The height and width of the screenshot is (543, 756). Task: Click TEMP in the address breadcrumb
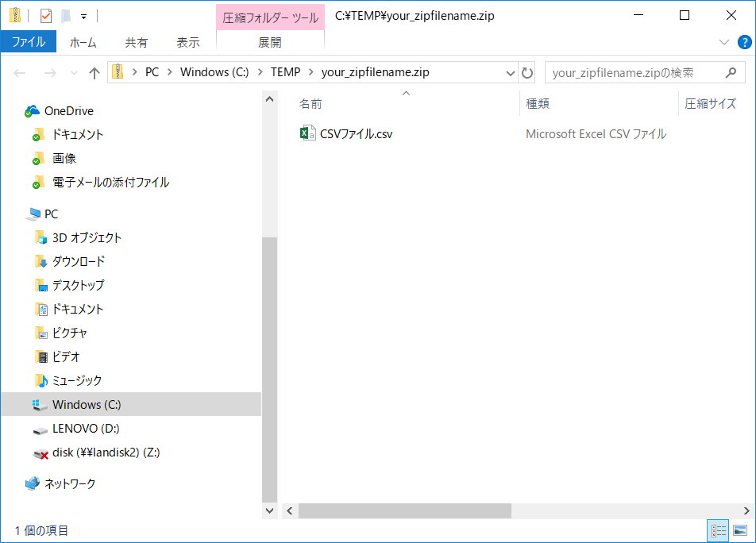click(x=285, y=71)
